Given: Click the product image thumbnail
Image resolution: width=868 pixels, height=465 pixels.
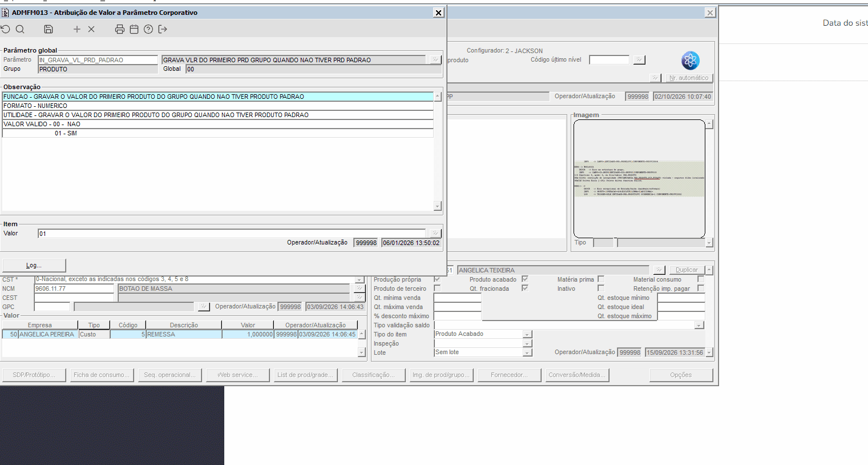Looking at the screenshot, I should tap(639, 178).
